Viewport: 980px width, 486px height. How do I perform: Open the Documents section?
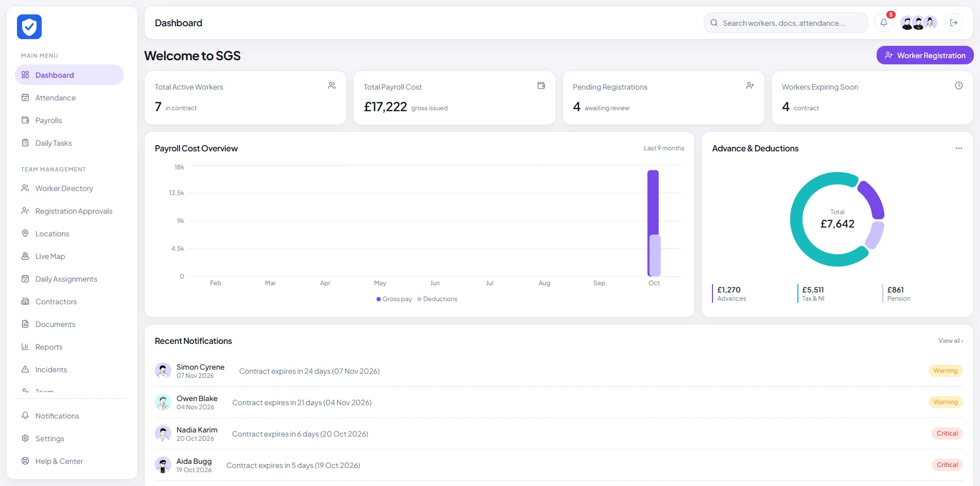coord(69,324)
